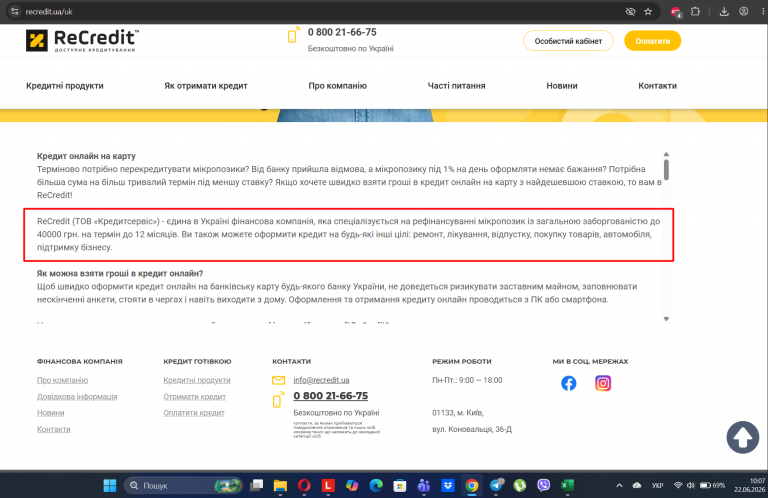Image resolution: width=768 pixels, height=498 pixels.
Task: Open Microsoft Teams from the taskbar
Action: (x=424, y=485)
